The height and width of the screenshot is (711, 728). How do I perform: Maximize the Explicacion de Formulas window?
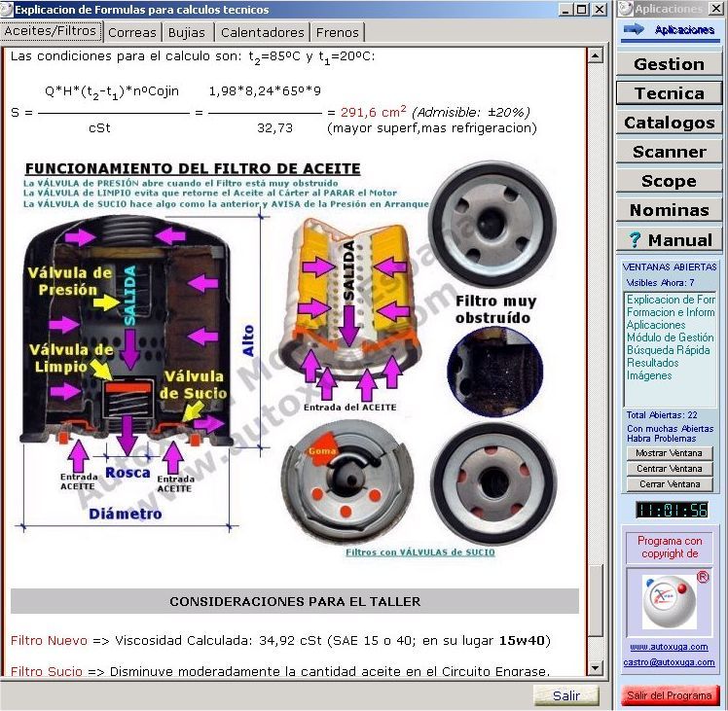pyautogui.click(x=581, y=10)
